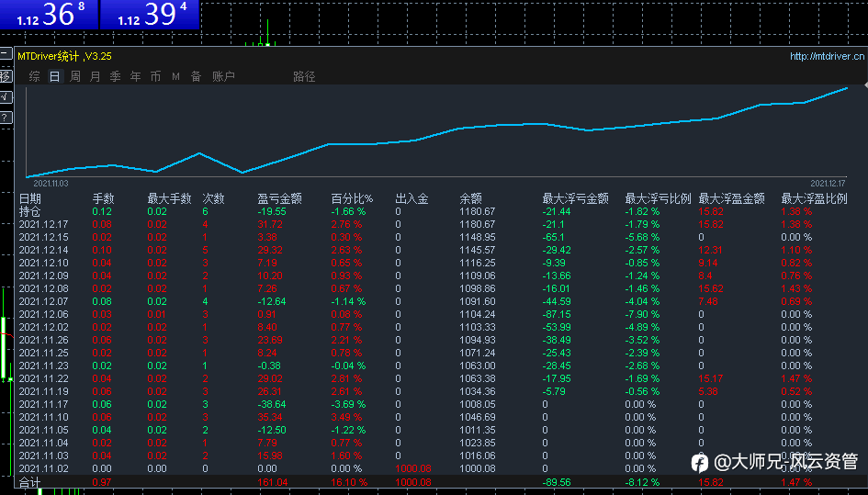868x495 pixels.
Task: Open the 账户 account tab
Action: coord(223,76)
